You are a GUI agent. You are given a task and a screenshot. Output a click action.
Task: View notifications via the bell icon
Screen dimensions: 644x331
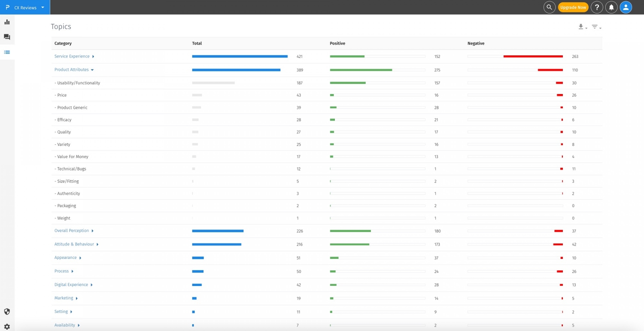coord(611,7)
